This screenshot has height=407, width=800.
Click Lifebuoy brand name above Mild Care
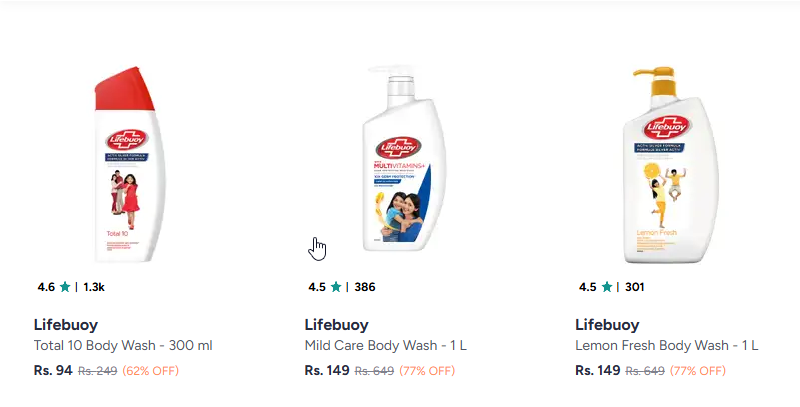tap(337, 325)
